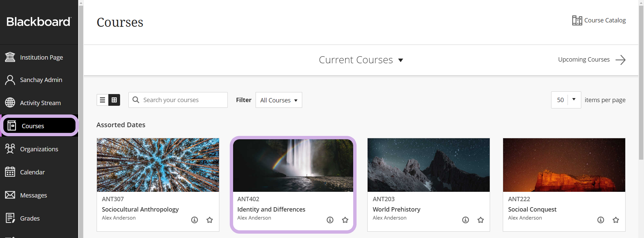The width and height of the screenshot is (644, 238).
Task: Click the Course Catalog icon
Action: [577, 20]
